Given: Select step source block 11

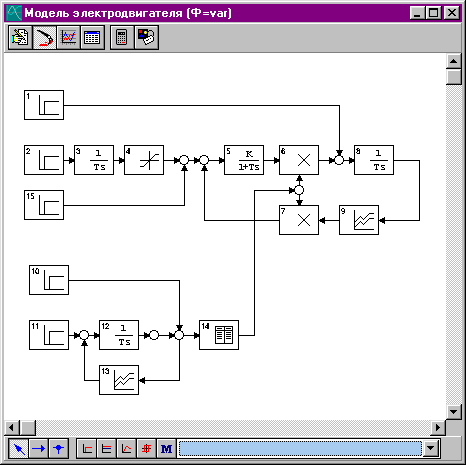Looking at the screenshot, I should (x=49, y=335).
